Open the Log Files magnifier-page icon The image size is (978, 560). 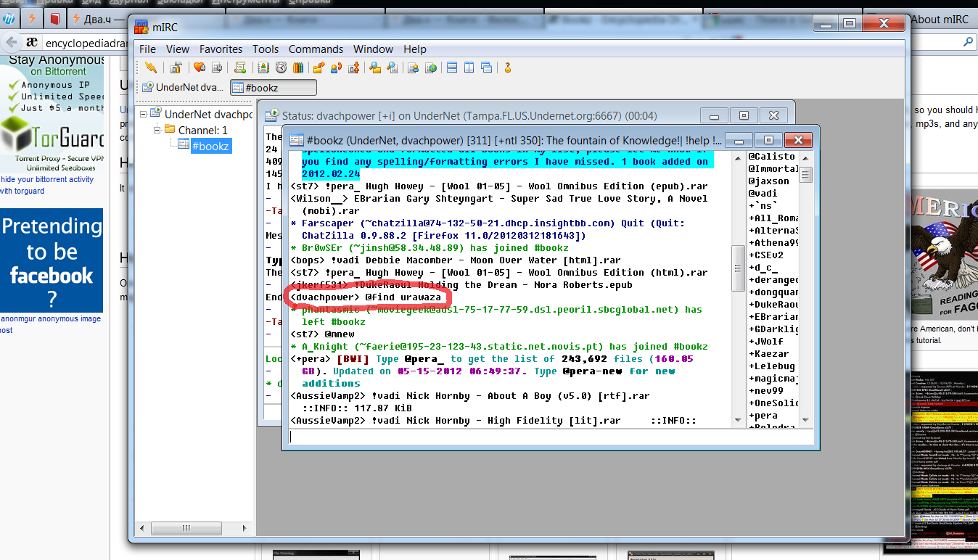point(393,67)
